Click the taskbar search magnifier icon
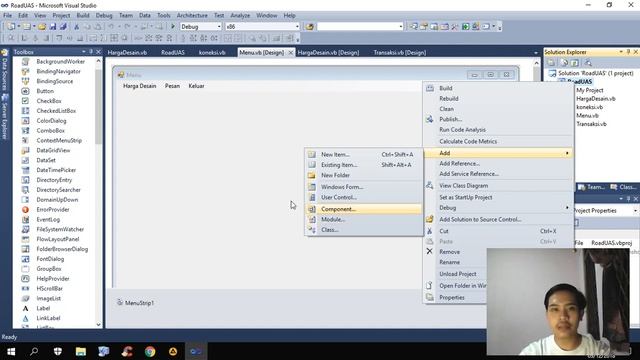 click(34, 351)
